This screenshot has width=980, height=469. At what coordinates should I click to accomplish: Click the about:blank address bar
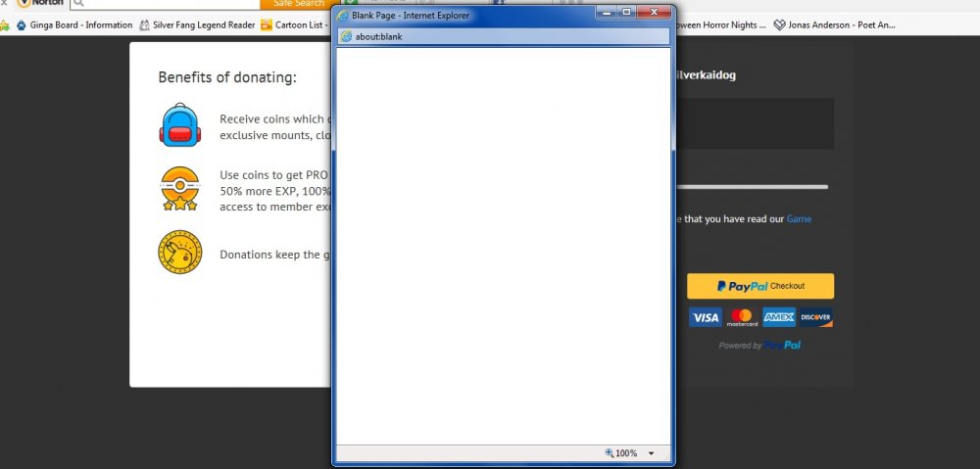[502, 36]
